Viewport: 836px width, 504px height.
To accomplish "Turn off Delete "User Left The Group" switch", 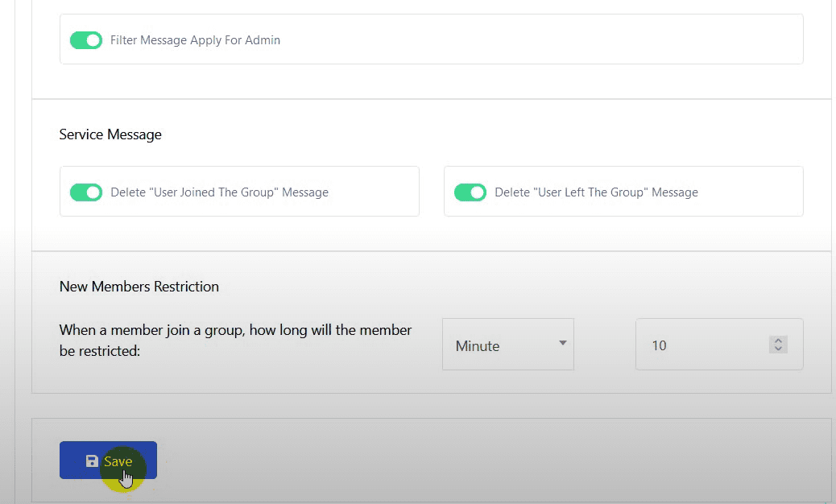I will (470, 192).
